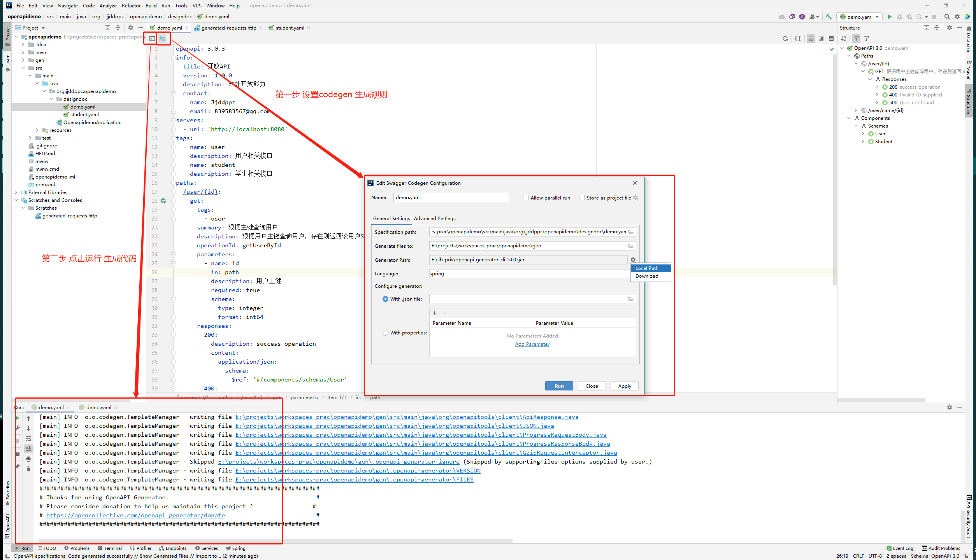The image size is (976, 560).
Task: Click the trash icon in Run tool window
Action: coord(28,469)
